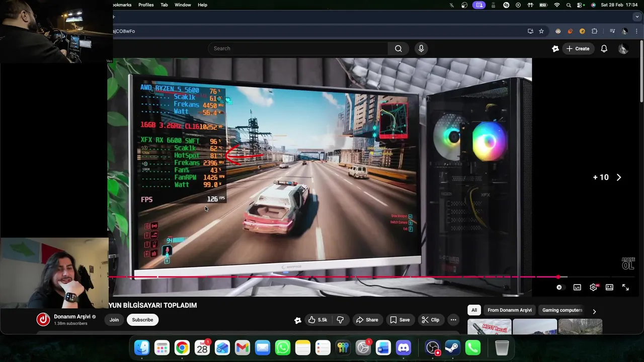Open Finder from the dock

142,347
